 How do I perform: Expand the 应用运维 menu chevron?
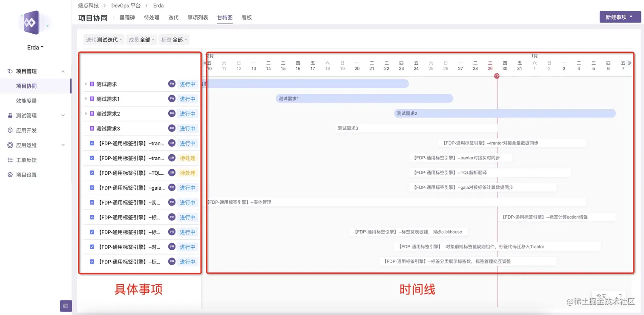click(x=63, y=145)
